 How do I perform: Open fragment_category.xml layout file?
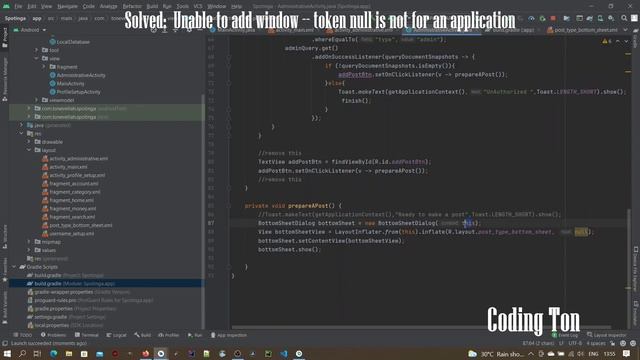coord(71,192)
